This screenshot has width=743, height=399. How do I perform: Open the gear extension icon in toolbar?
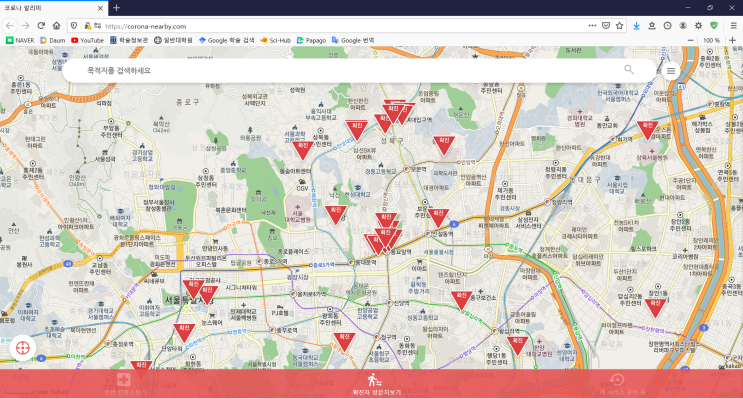[x=698, y=26]
